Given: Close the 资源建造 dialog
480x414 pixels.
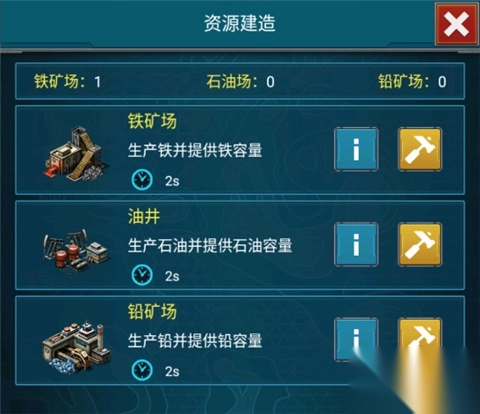Looking at the screenshot, I should pos(457,24).
